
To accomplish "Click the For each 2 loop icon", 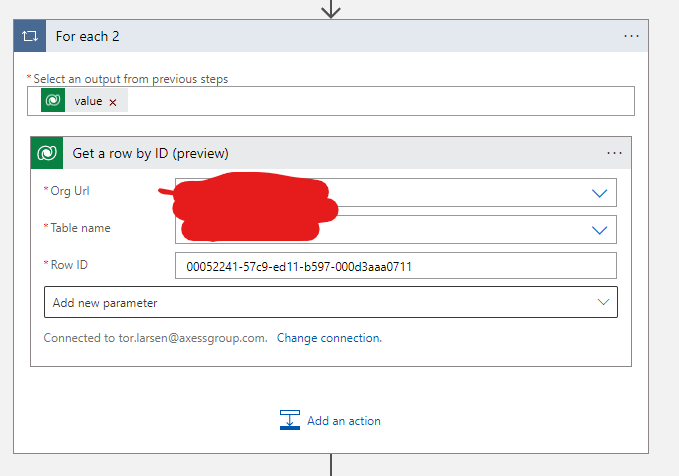I will click(29, 36).
